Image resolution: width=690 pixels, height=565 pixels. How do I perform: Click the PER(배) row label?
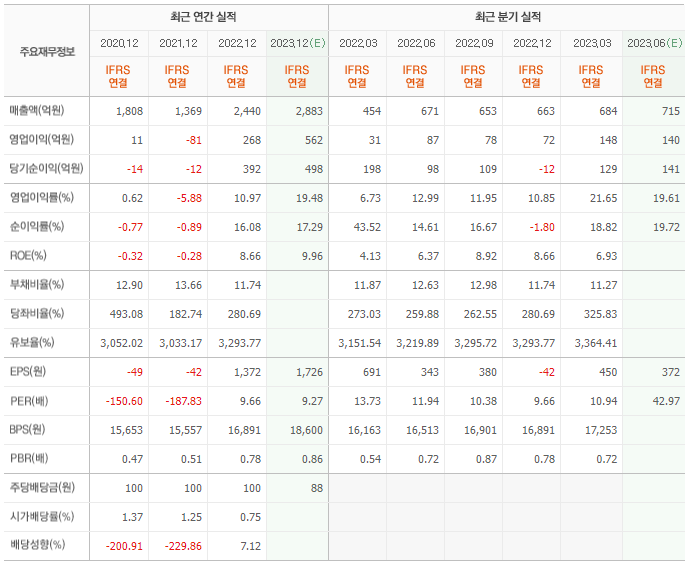click(x=29, y=401)
